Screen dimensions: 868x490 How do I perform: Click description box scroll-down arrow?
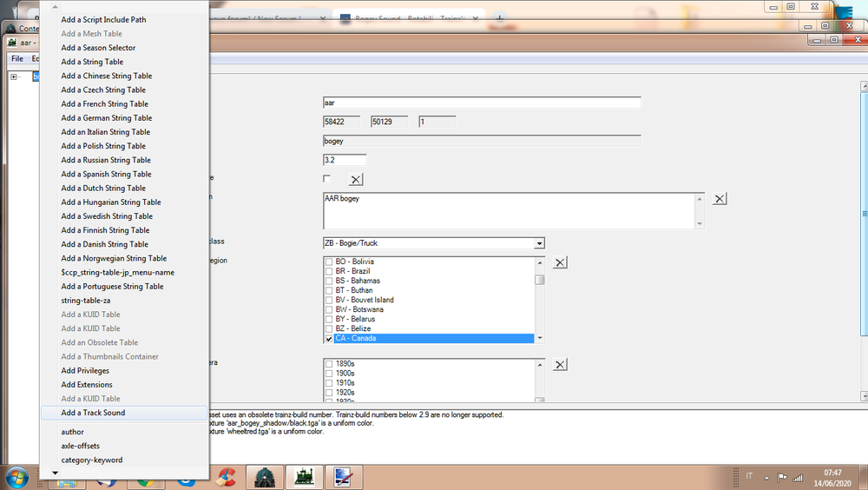coord(700,224)
